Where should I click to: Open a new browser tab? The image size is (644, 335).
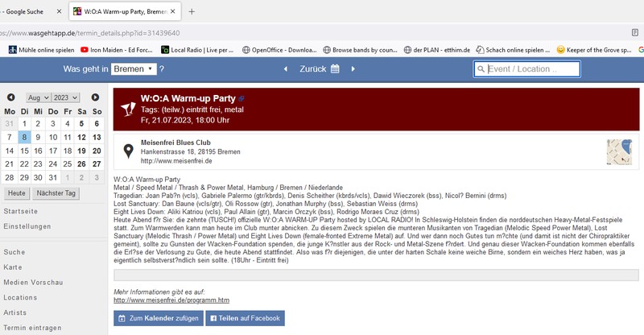pos(192,11)
